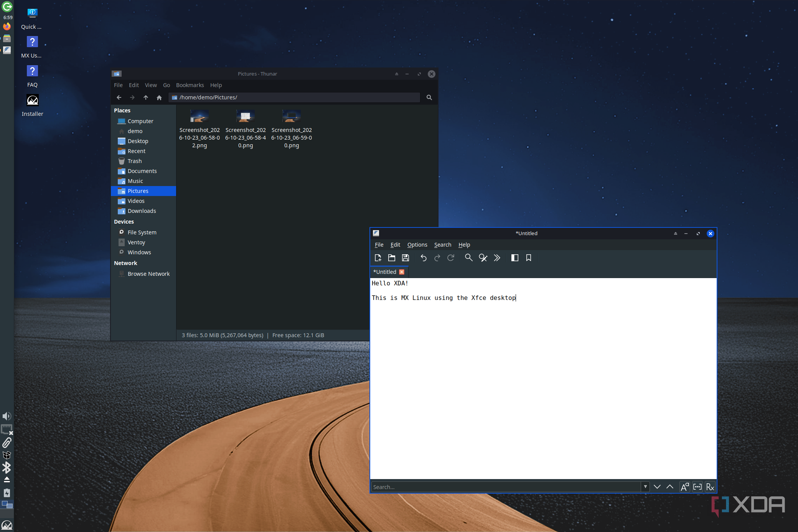Expand the search history dropdown arrow
Viewport: 798px width, 532px height.
coord(646,487)
